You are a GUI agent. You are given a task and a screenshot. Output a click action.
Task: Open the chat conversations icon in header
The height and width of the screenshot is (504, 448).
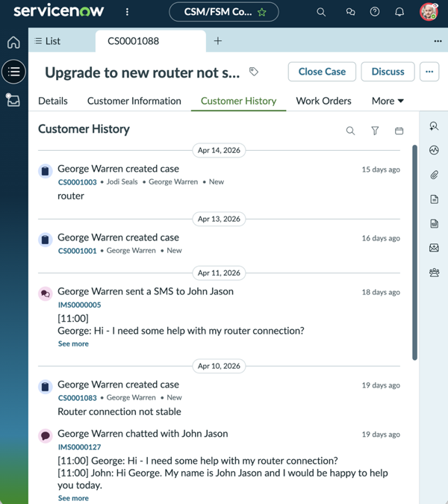[x=350, y=12]
